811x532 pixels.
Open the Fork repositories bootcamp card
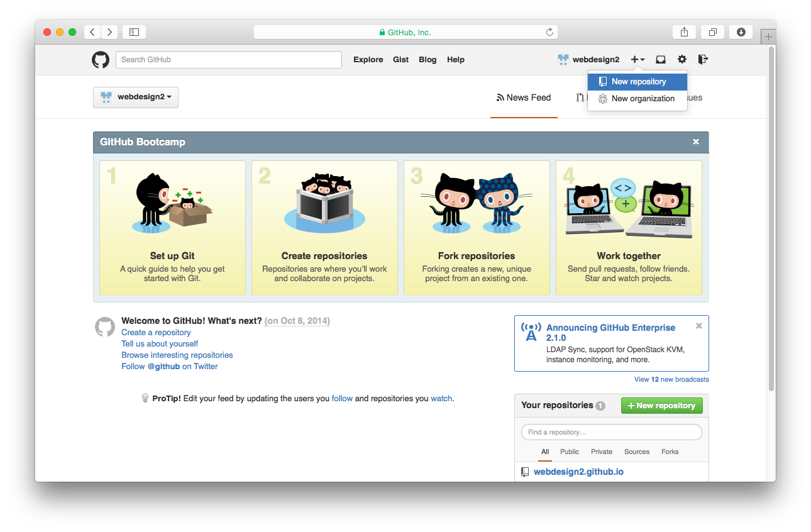[476, 228]
